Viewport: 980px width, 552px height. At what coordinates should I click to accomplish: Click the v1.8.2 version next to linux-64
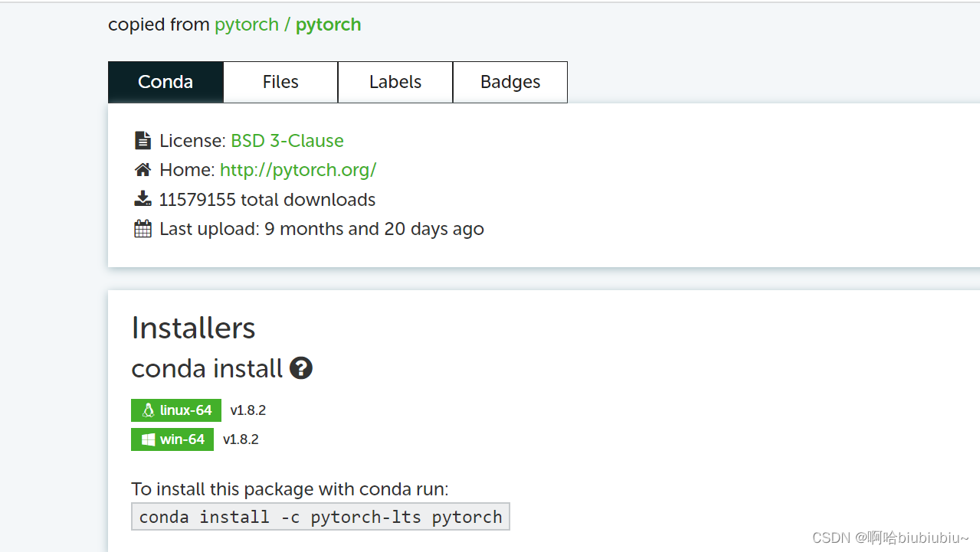pyautogui.click(x=248, y=410)
